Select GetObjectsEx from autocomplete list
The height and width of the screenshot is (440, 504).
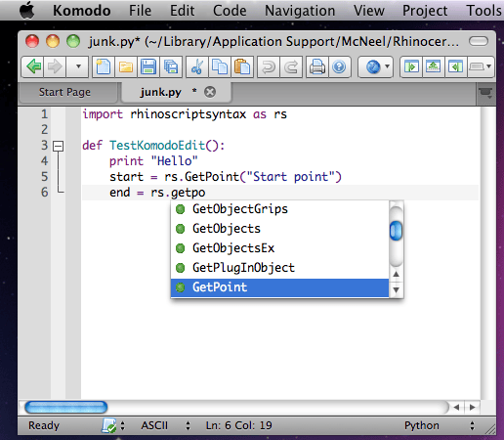click(279, 248)
